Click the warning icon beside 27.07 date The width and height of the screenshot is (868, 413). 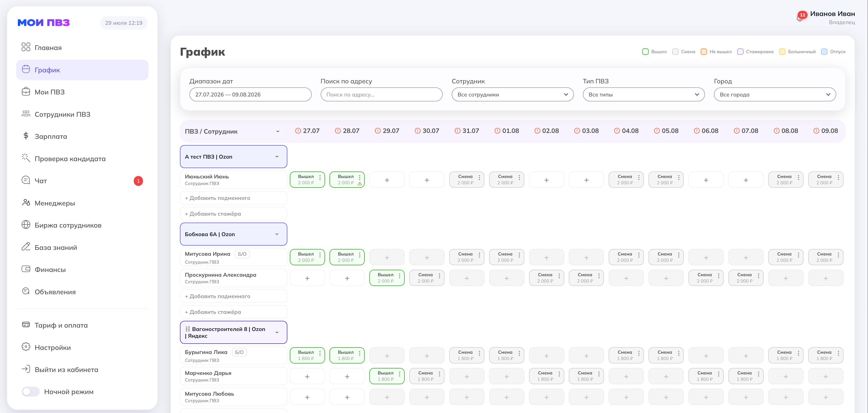(297, 131)
